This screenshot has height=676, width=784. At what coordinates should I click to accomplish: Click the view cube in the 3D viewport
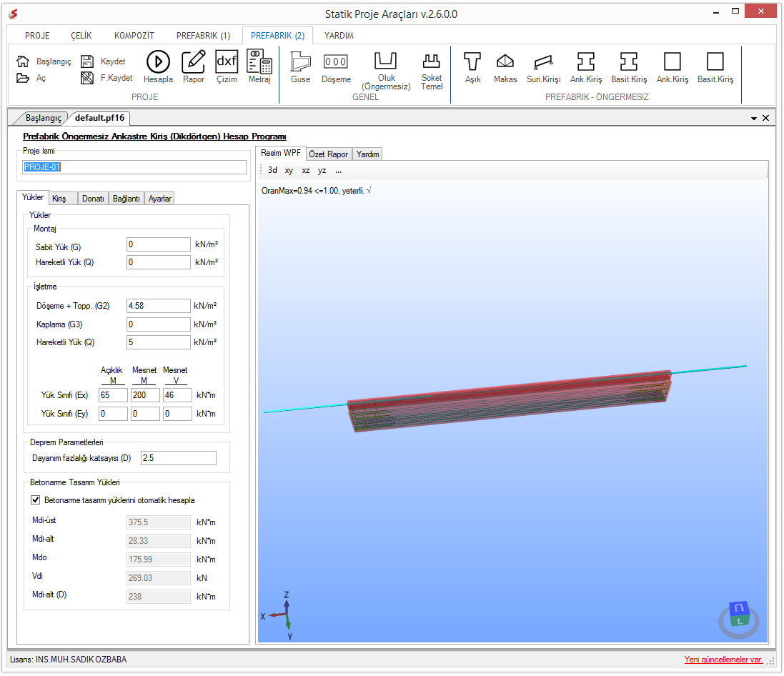click(739, 619)
